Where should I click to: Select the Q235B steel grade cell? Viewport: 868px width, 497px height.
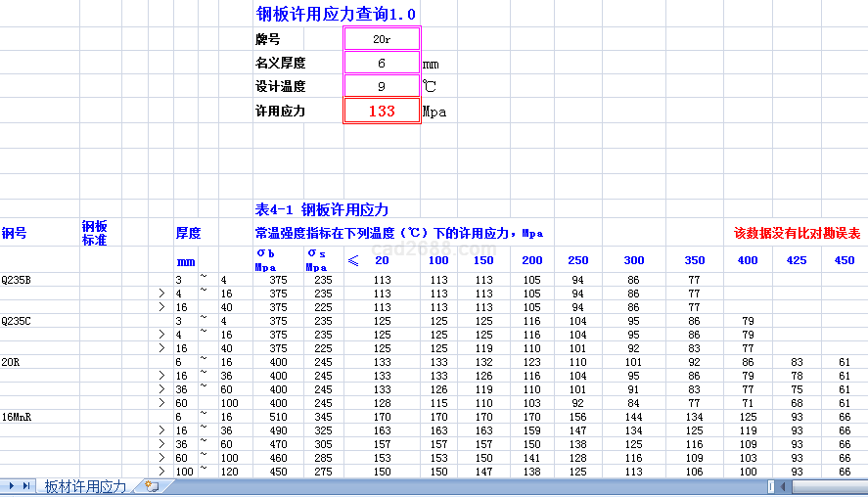(17, 281)
